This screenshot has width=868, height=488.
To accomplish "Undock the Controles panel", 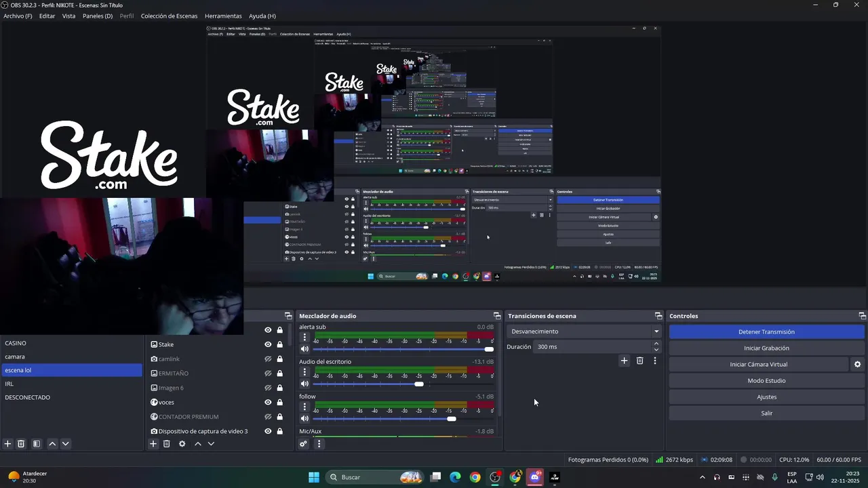I will (x=862, y=316).
